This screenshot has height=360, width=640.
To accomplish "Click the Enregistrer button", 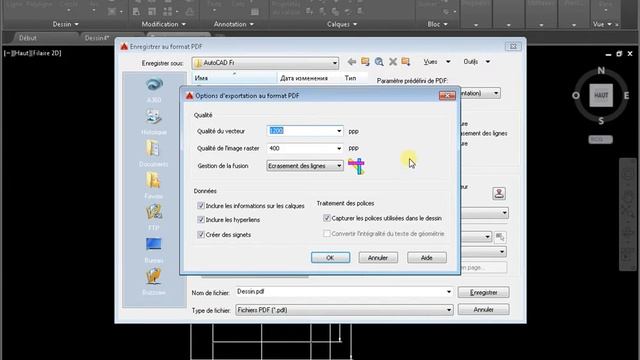I will (483, 292).
